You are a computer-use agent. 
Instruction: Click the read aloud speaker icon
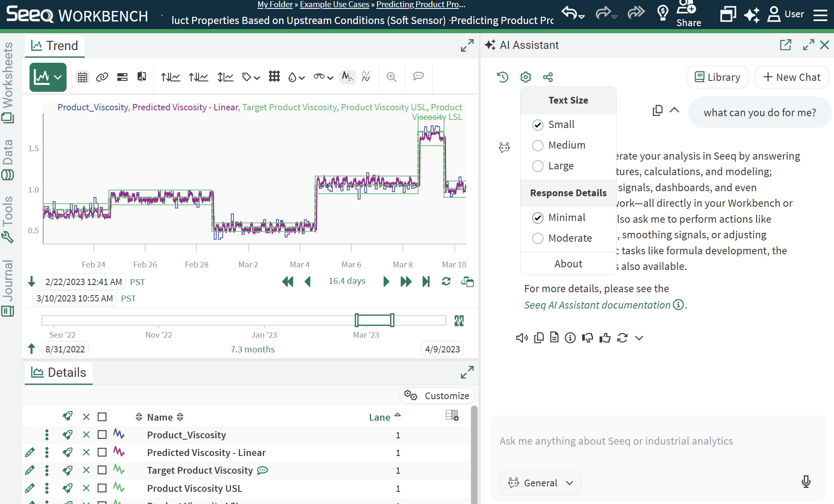(521, 338)
